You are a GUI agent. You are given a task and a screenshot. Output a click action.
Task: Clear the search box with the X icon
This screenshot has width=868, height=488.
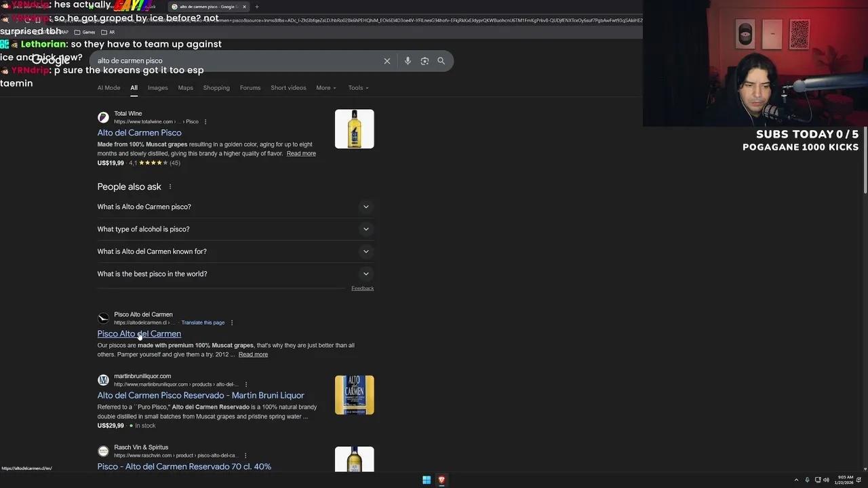pyautogui.click(x=387, y=61)
